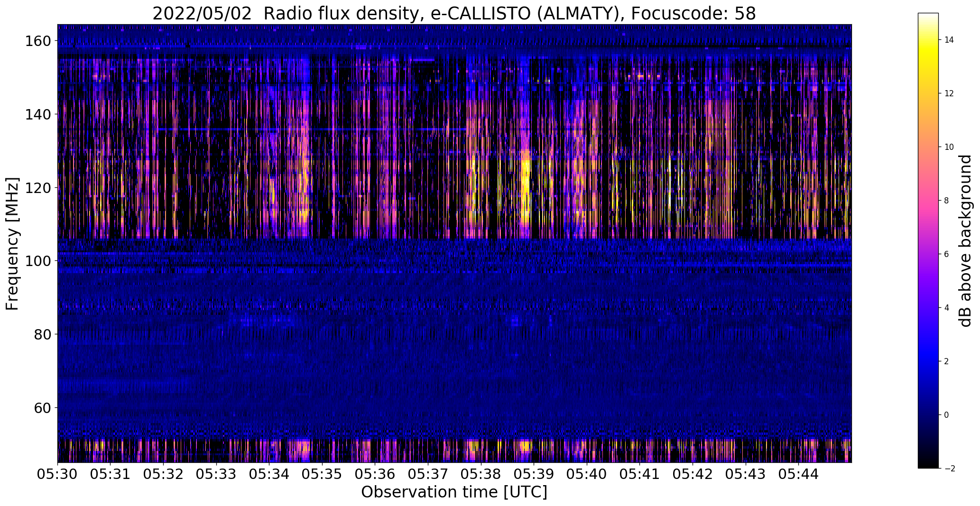Click the colorbar tick value 6
Viewport: 980px width, 506px height.
tap(947, 254)
